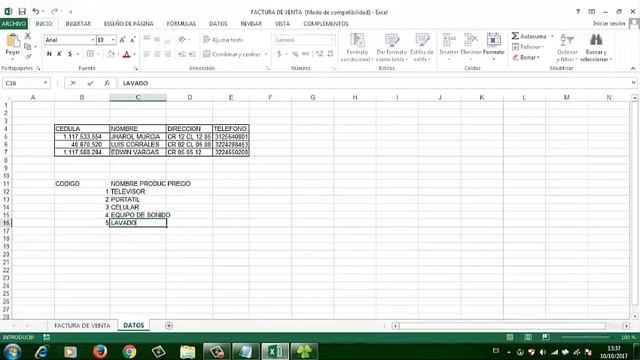Expand the Combinar y centrar dropdown arrow

266,54
